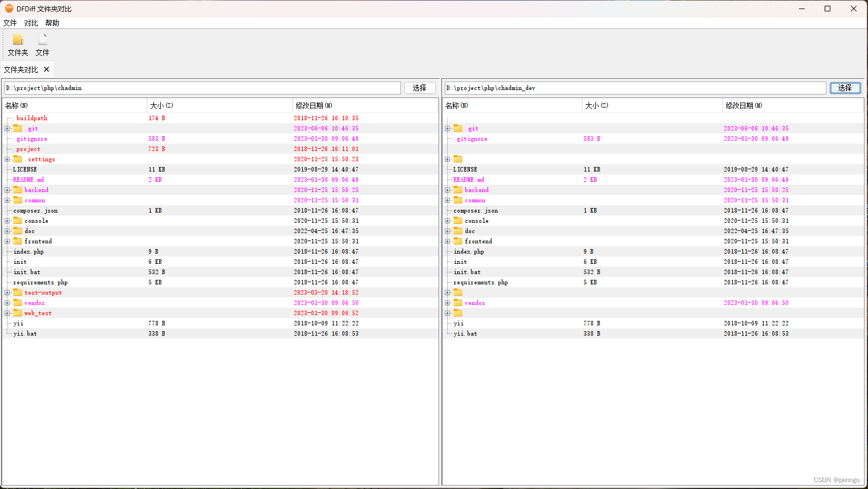Viewport: 868px width, 489px height.
Task: Select yii.bat in left pane
Action: point(25,333)
